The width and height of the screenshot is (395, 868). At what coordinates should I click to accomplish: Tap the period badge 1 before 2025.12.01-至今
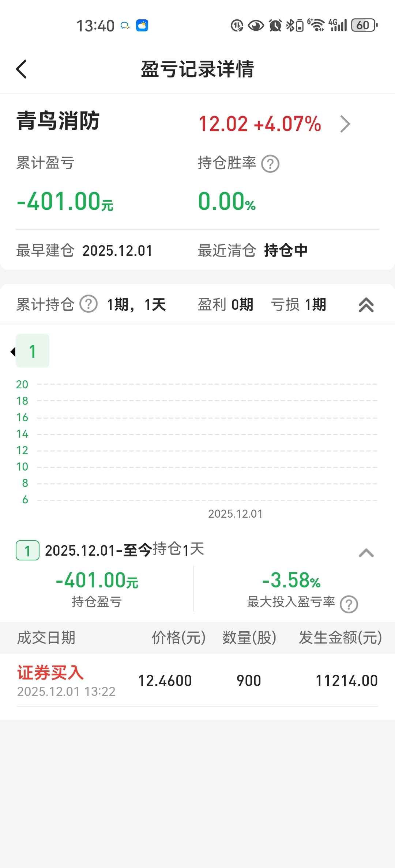(x=27, y=550)
